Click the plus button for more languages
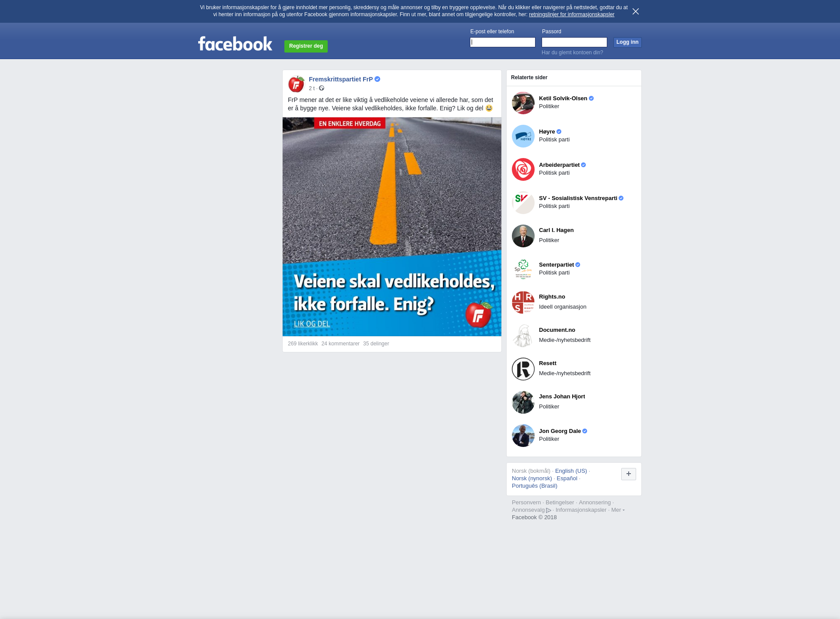Screen dimensions: 840x619 tap(629, 474)
